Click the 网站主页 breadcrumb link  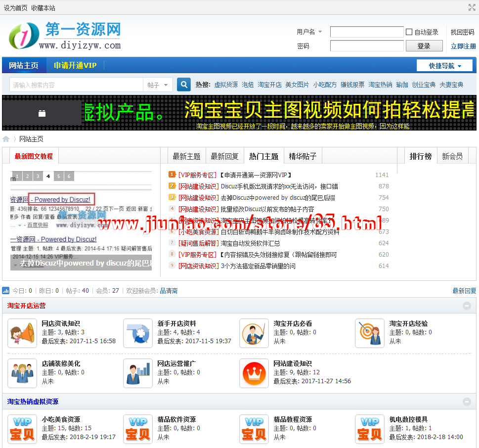31,139
